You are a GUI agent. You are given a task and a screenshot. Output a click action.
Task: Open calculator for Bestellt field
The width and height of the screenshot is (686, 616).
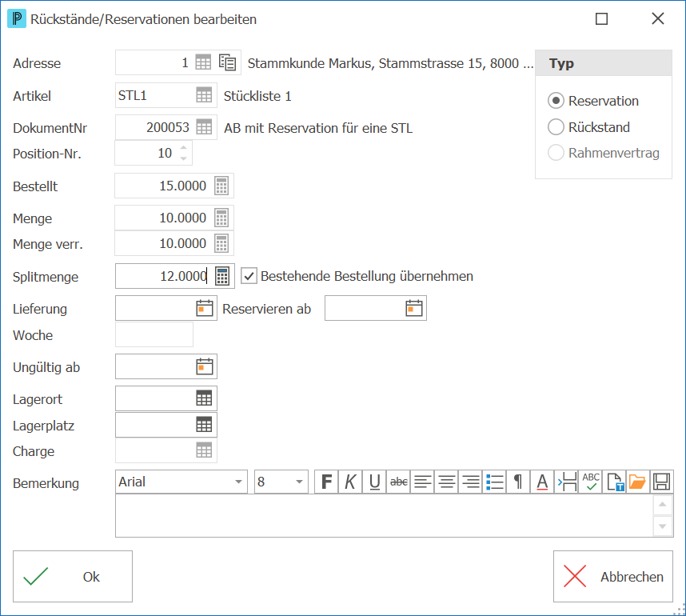coord(221,186)
